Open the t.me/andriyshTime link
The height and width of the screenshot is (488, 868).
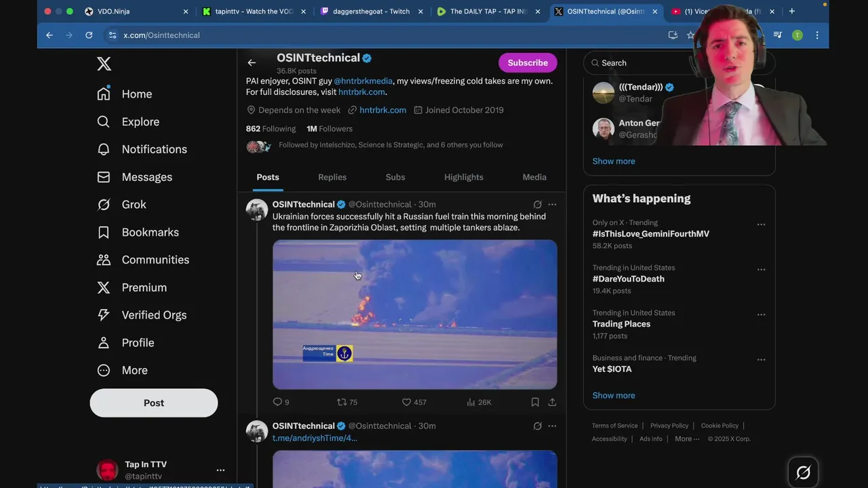point(315,438)
